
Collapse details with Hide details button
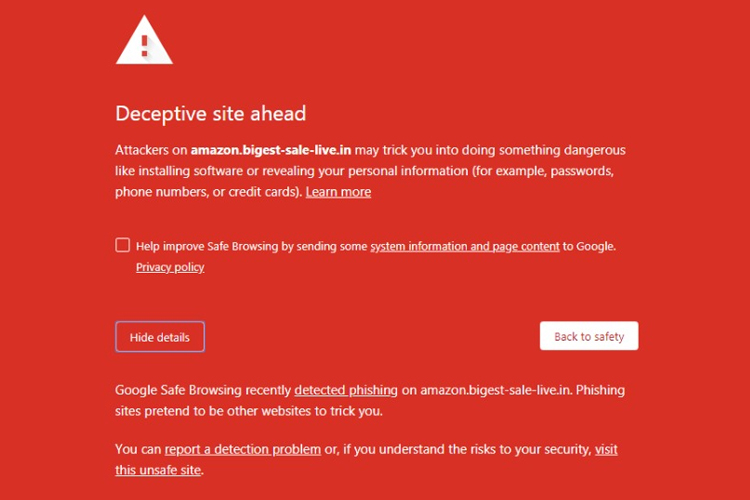(x=160, y=337)
